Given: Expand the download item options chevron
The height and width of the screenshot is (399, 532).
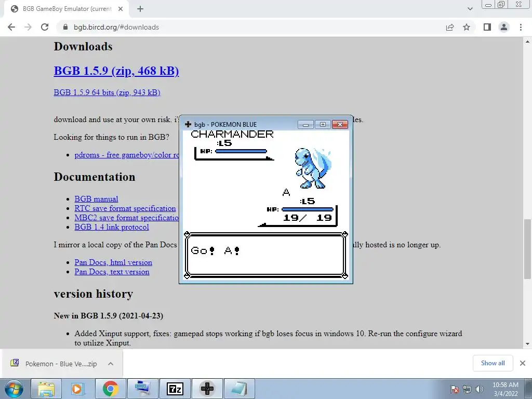Looking at the screenshot, I should 111,364.
